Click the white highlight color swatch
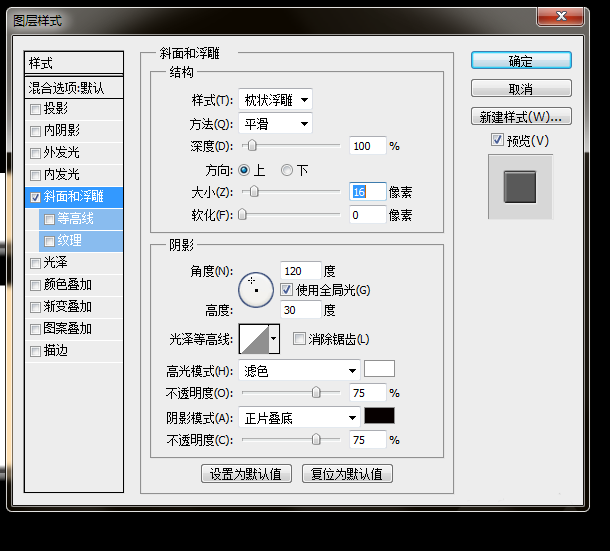 click(379, 369)
